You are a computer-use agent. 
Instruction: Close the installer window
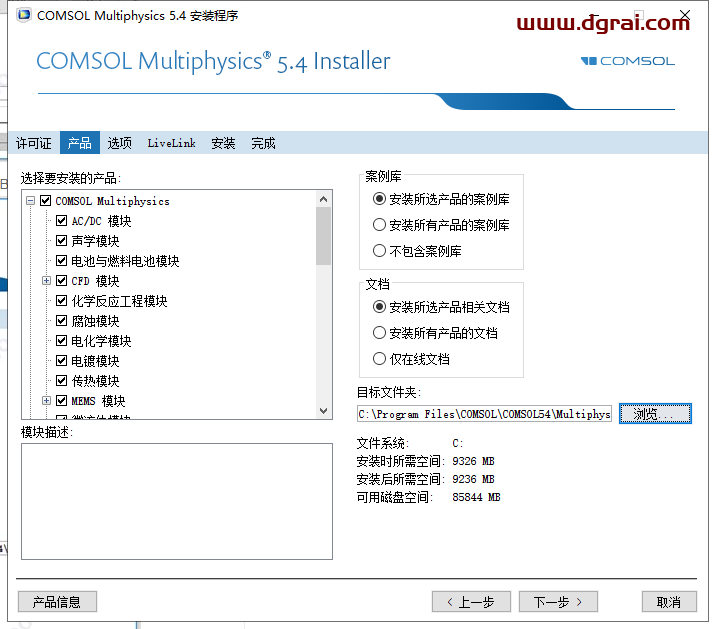tap(684, 16)
